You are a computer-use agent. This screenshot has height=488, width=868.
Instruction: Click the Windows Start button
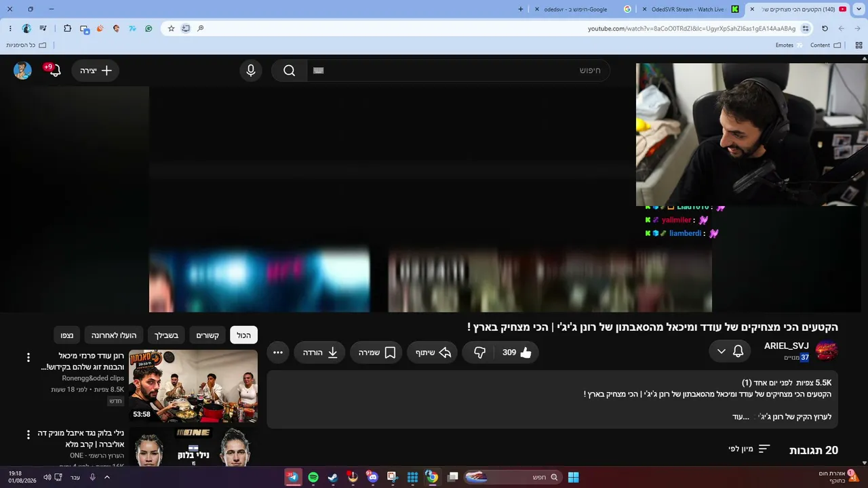coord(573,477)
